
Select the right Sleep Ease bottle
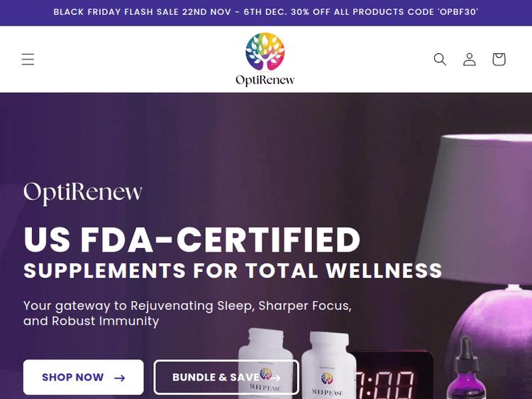tap(328, 366)
